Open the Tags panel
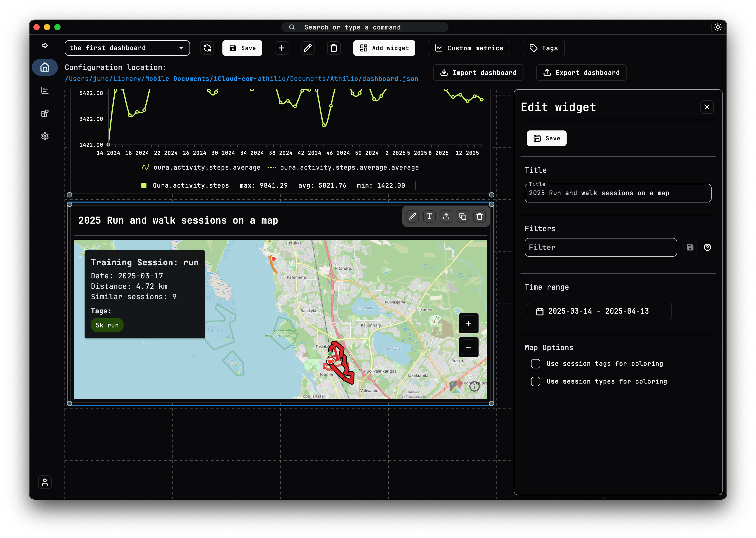 543,48
